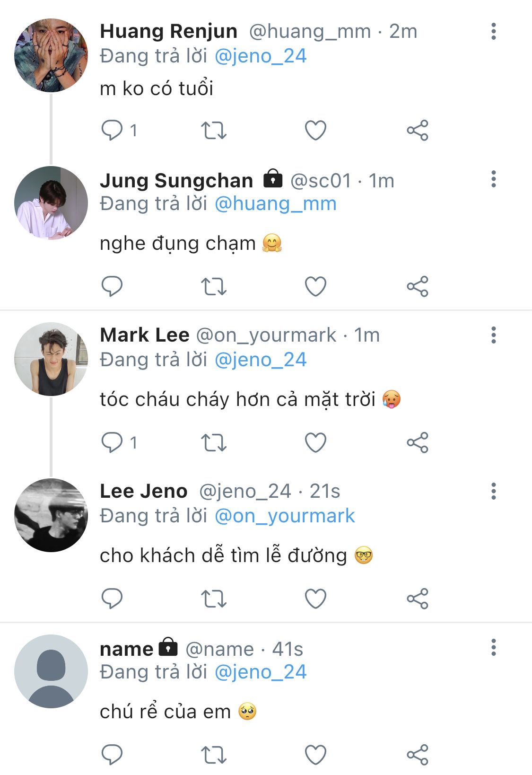
Task: Open @huang_mm mention in Sungchan's reply
Action: tap(275, 203)
